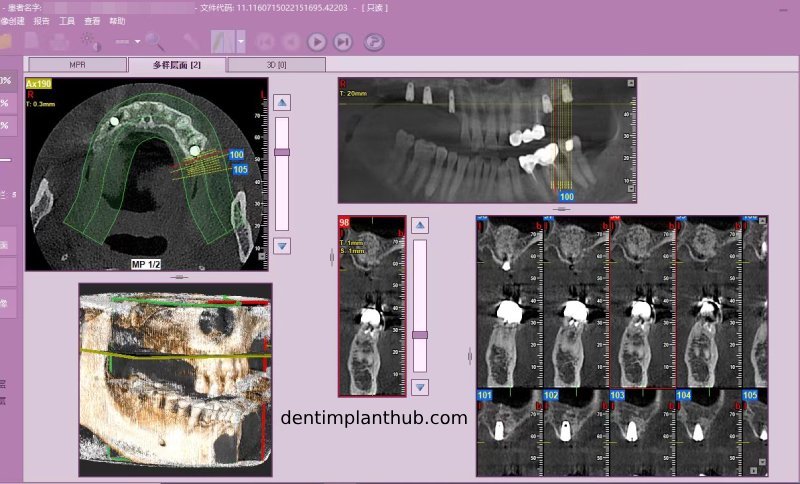Step to the previous frame
800x484 pixels.
(x=291, y=42)
